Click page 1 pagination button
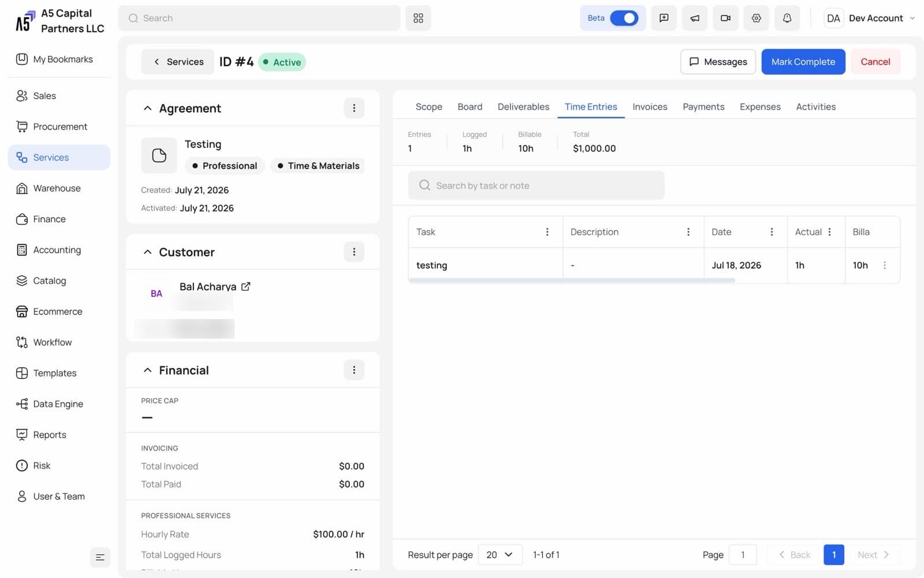 click(x=833, y=555)
